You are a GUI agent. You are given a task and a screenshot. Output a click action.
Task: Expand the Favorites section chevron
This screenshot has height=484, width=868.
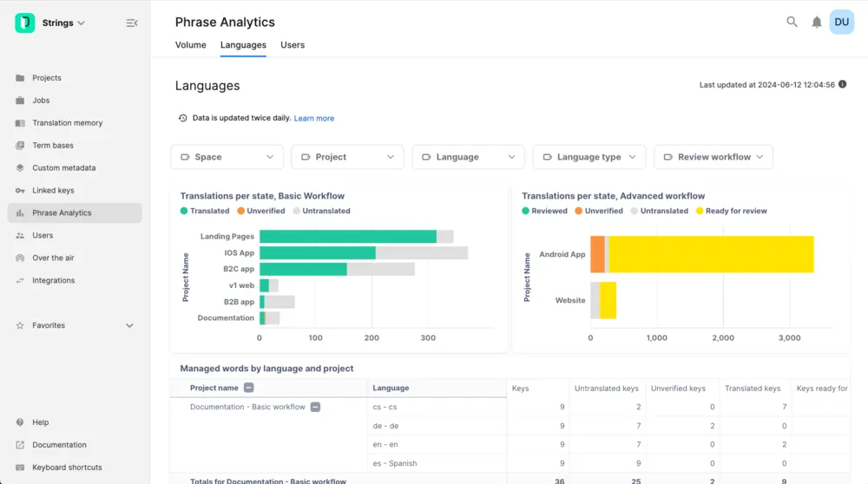[129, 325]
